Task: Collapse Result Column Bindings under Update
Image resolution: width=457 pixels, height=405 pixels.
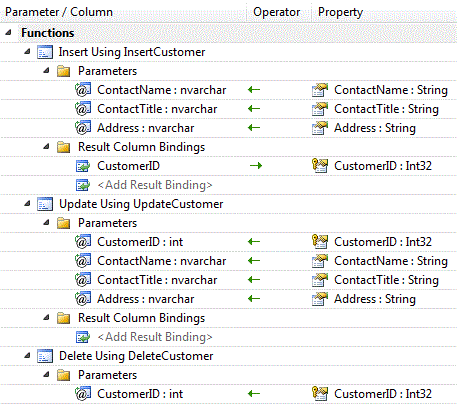Action: click(x=46, y=318)
